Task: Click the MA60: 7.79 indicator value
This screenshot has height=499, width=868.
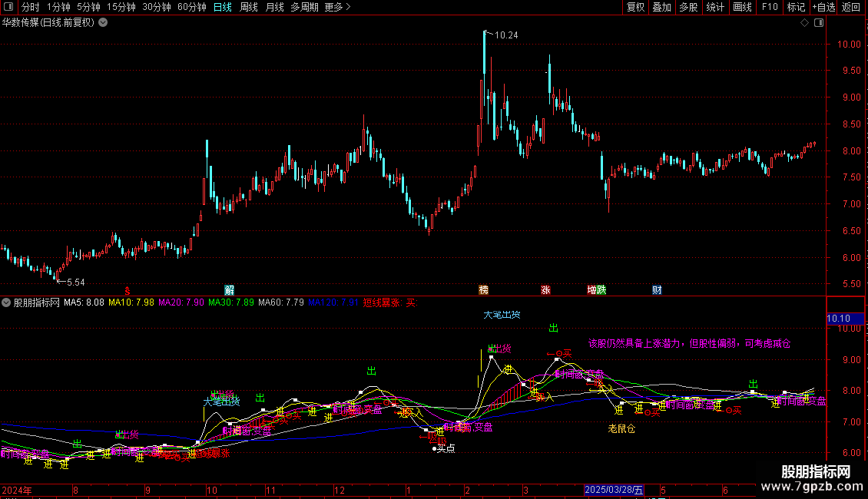Action: coord(280,302)
